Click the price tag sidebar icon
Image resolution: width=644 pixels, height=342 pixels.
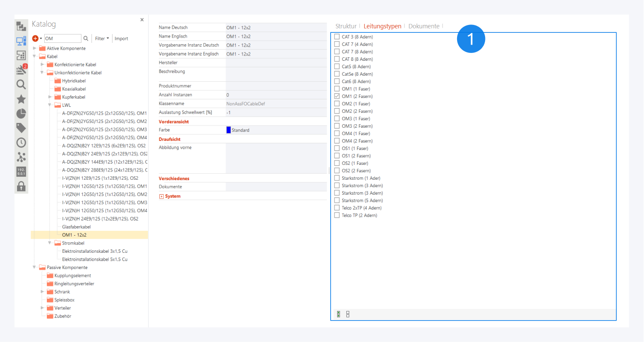[21, 128]
